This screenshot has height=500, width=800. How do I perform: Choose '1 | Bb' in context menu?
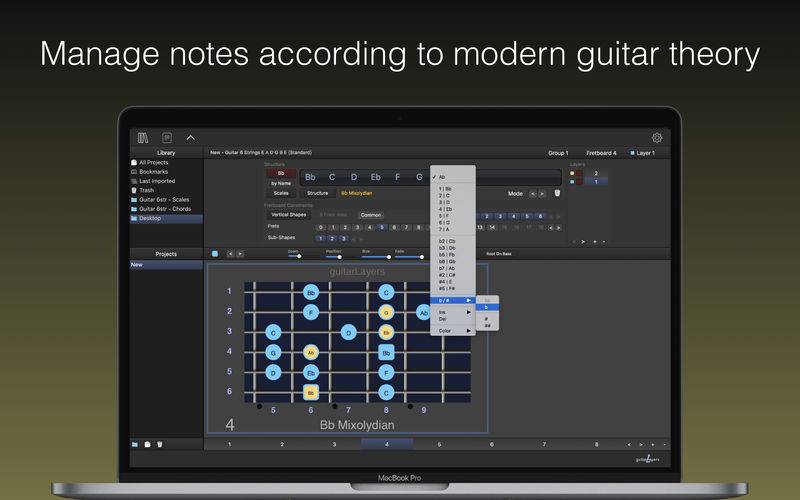(x=453, y=189)
